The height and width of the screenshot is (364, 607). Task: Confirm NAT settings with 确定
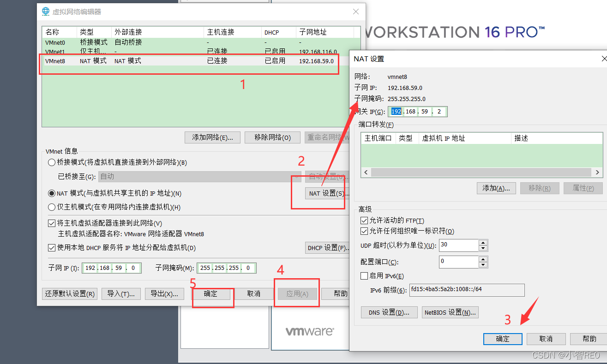pos(503,339)
